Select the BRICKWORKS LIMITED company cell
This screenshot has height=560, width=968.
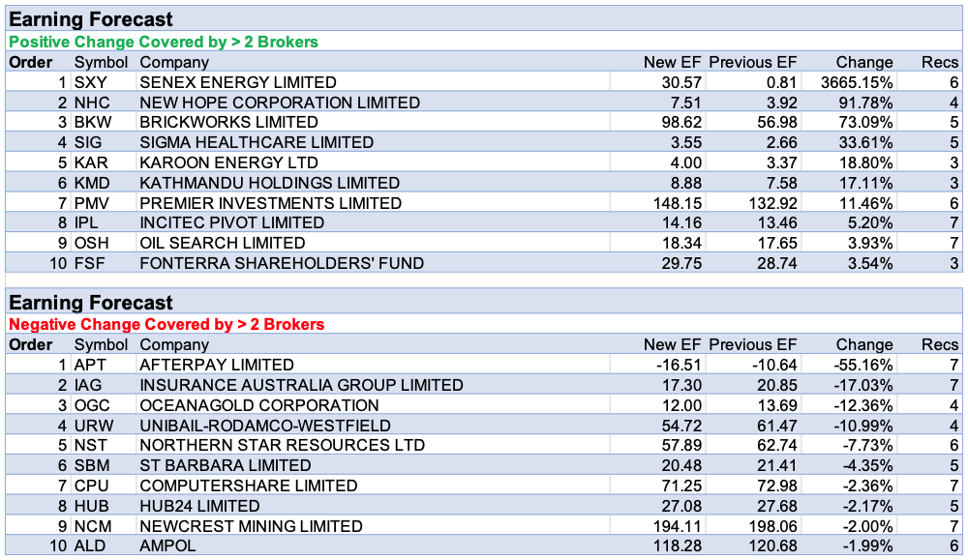(228, 123)
